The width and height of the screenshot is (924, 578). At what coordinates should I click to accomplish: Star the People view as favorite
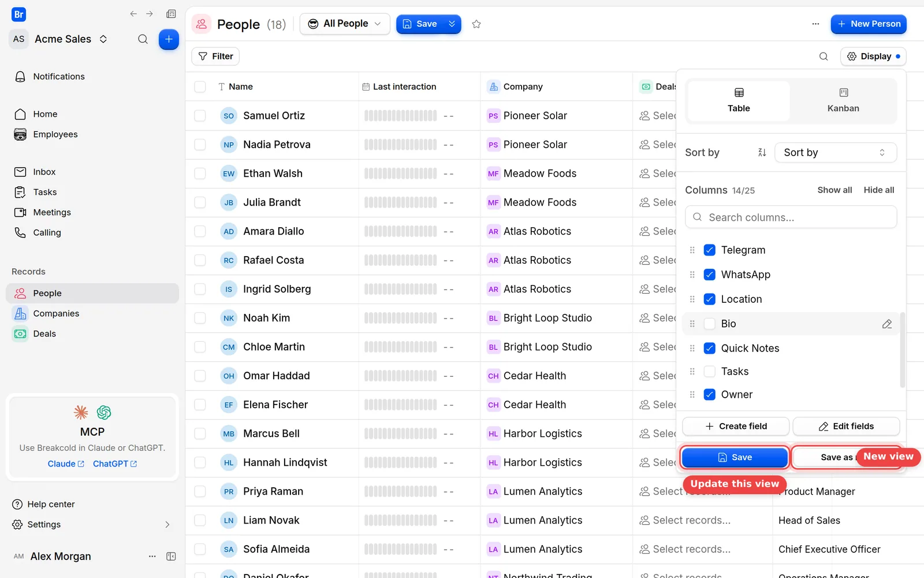coord(476,24)
